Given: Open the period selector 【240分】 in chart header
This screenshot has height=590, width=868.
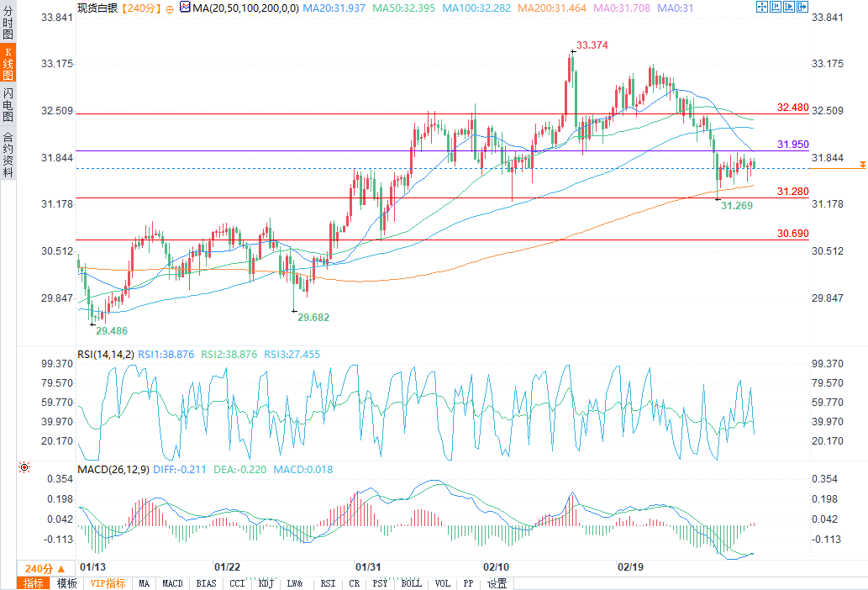Looking at the screenshot, I should (140, 8).
